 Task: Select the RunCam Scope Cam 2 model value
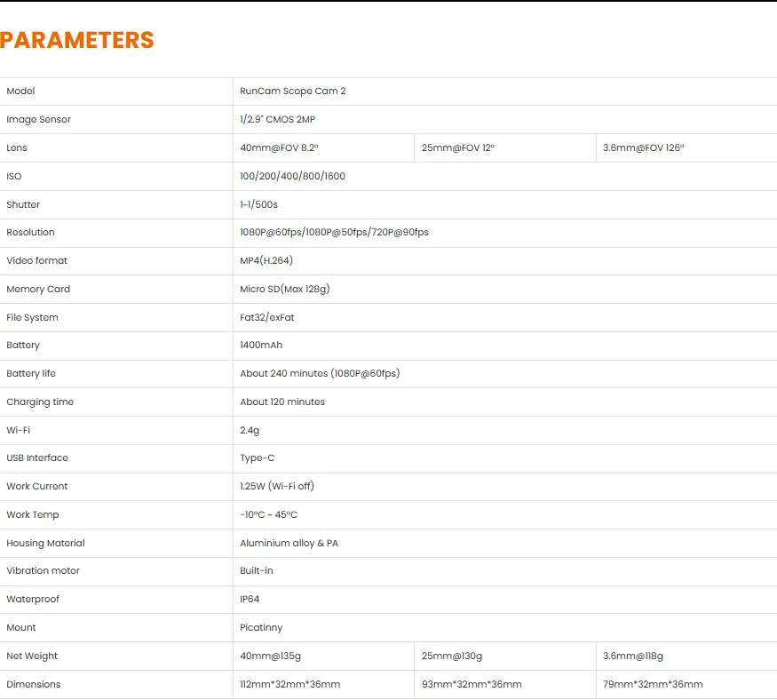click(x=292, y=91)
